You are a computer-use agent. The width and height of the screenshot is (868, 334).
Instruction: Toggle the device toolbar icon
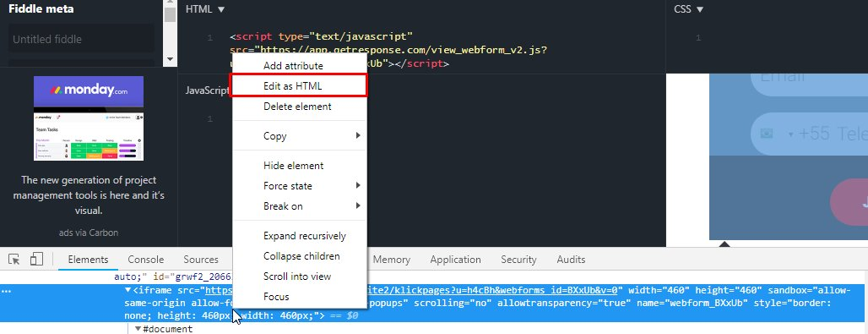36,259
